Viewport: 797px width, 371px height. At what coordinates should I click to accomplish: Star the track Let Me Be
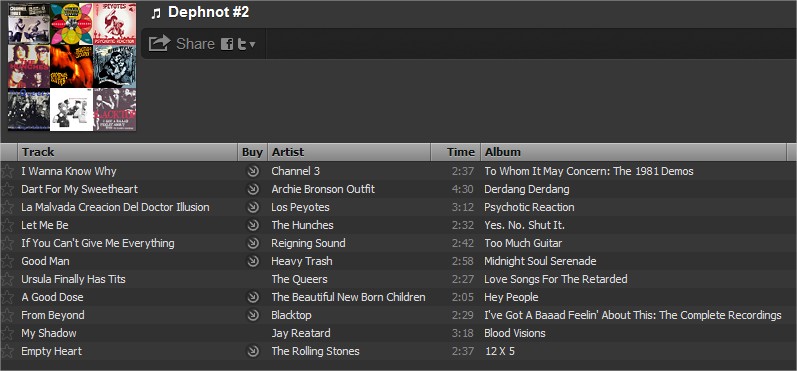click(7, 225)
